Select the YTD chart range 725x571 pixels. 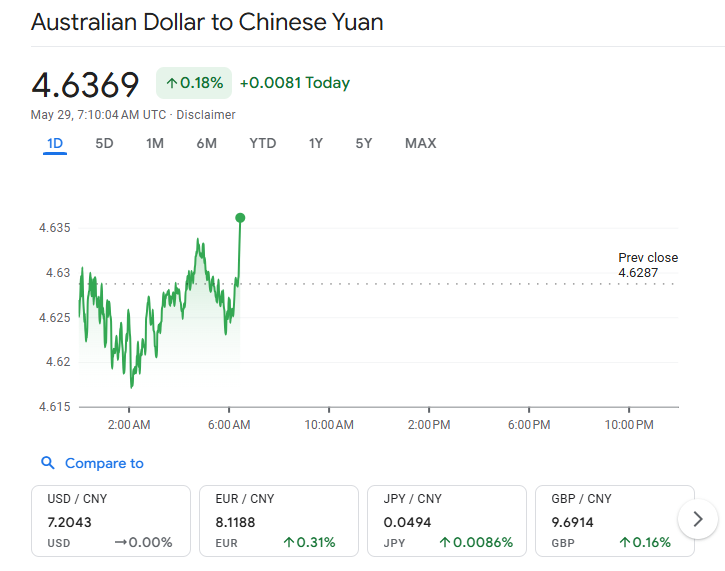point(263,143)
